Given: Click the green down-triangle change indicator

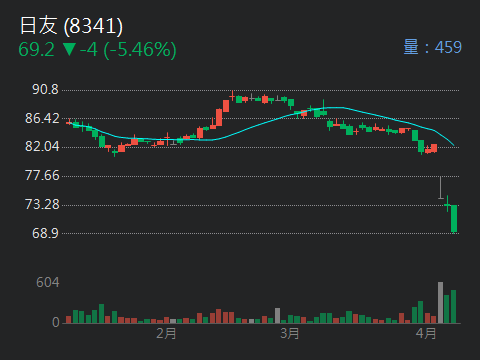Looking at the screenshot, I should click(x=69, y=49).
